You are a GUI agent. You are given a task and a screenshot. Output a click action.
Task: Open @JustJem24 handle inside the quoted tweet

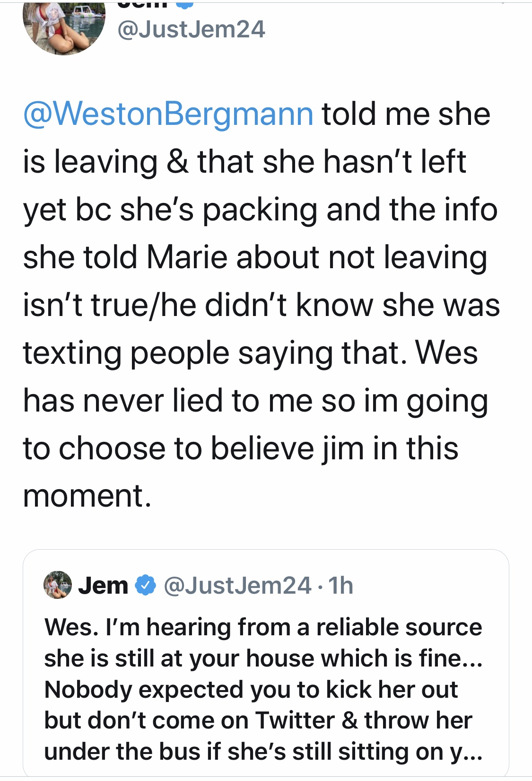tap(237, 586)
